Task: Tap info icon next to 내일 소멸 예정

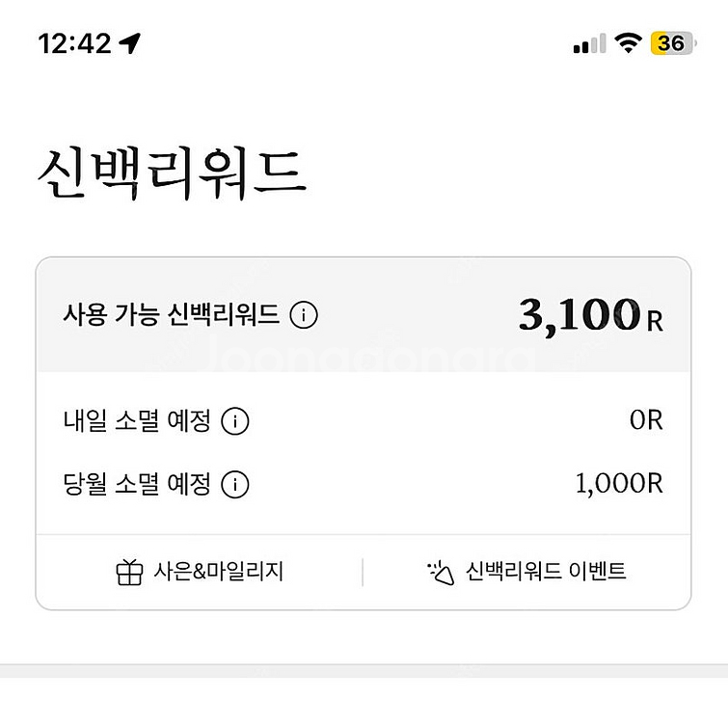Action: (235, 421)
